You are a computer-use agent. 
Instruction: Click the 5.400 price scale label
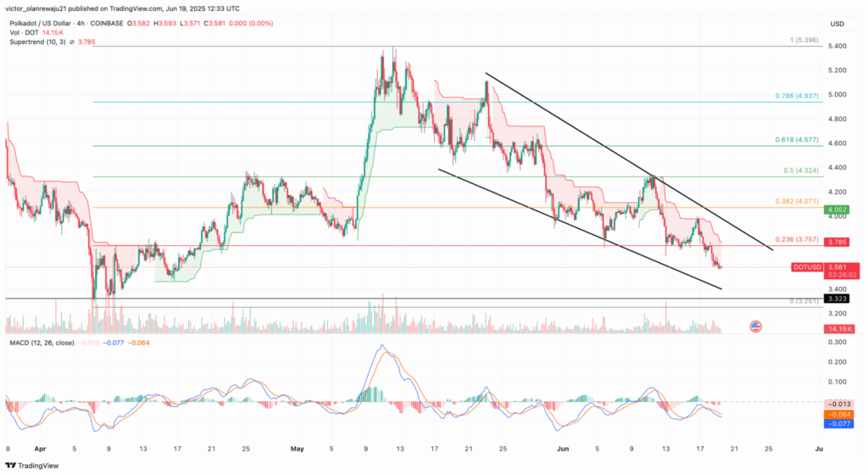point(837,46)
